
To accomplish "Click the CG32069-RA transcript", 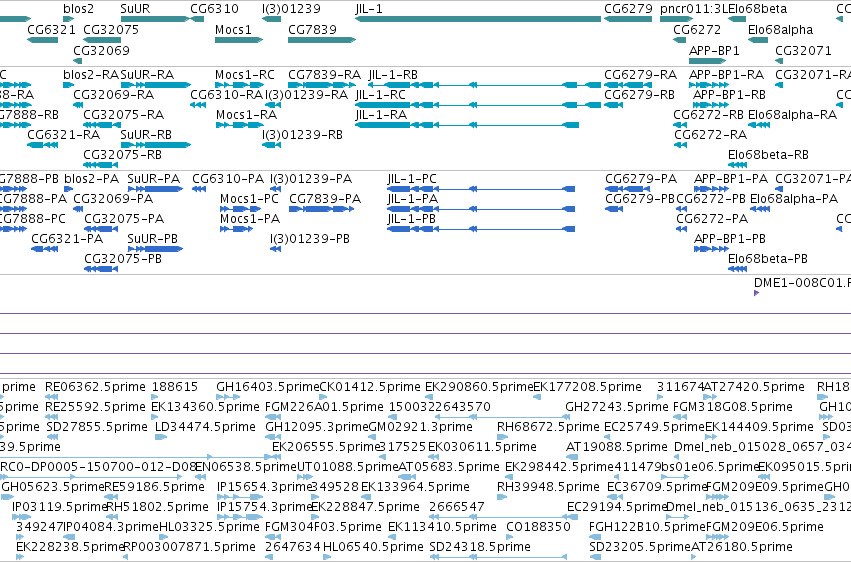I will click(x=78, y=105).
